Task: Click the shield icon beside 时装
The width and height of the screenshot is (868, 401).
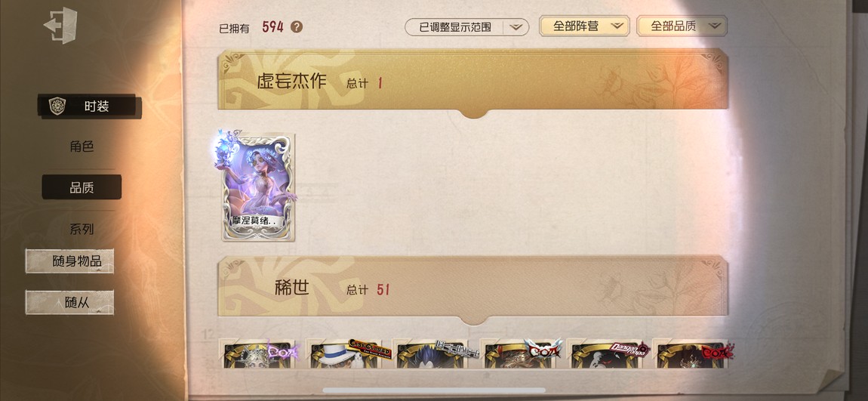Action: click(57, 106)
